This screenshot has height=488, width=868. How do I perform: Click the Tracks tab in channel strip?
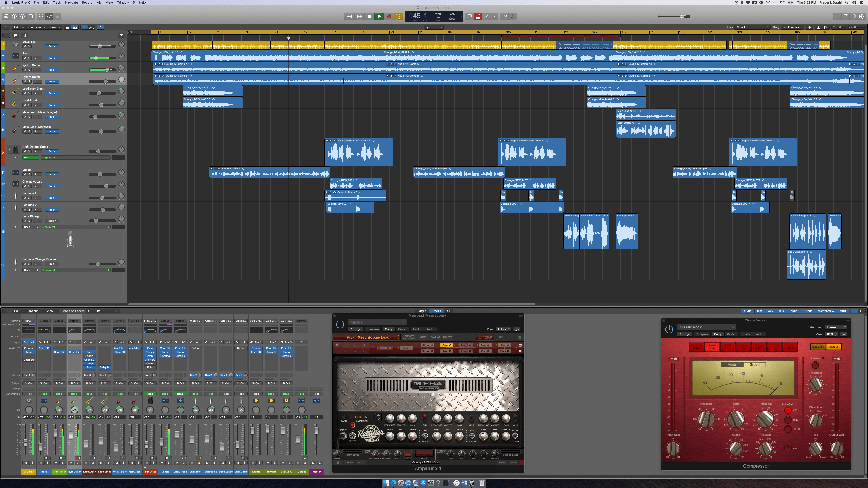pyautogui.click(x=436, y=310)
